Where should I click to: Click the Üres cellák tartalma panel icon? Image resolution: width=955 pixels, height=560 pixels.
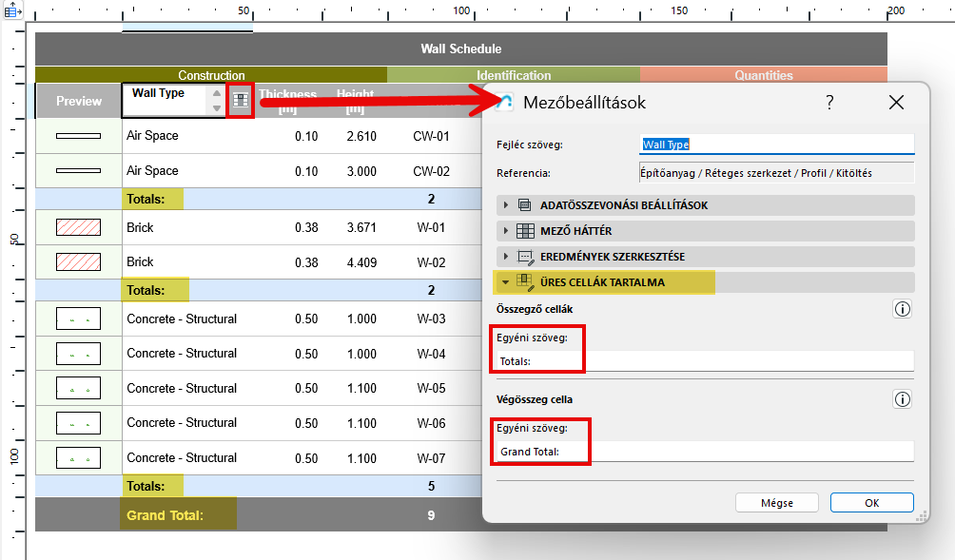coord(525,282)
